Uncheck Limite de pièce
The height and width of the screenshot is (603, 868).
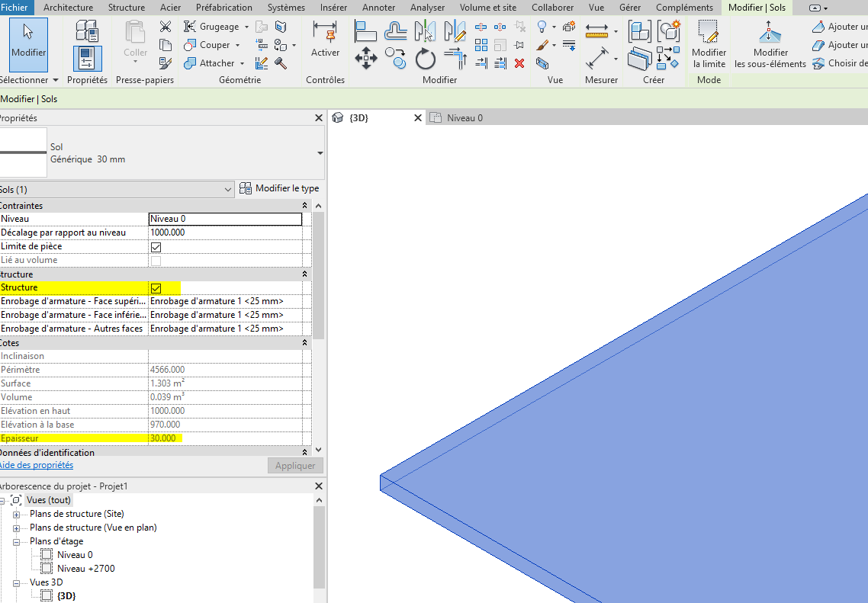pos(157,246)
